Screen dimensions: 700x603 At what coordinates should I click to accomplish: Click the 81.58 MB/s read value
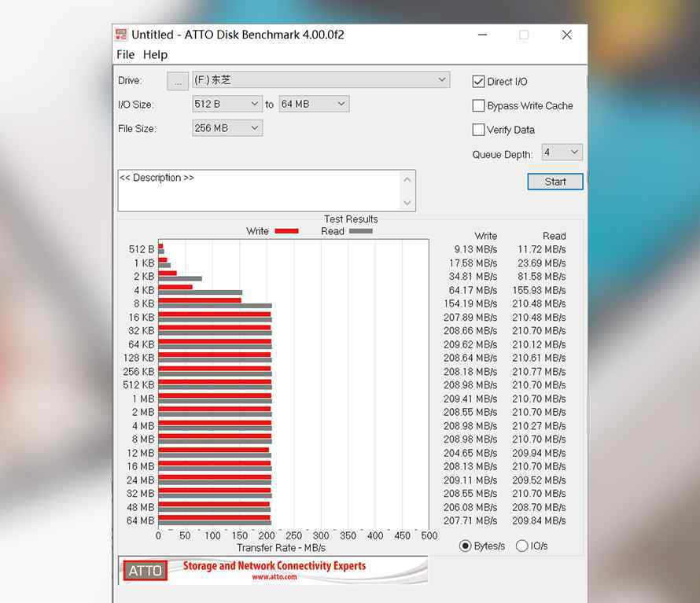point(542,276)
